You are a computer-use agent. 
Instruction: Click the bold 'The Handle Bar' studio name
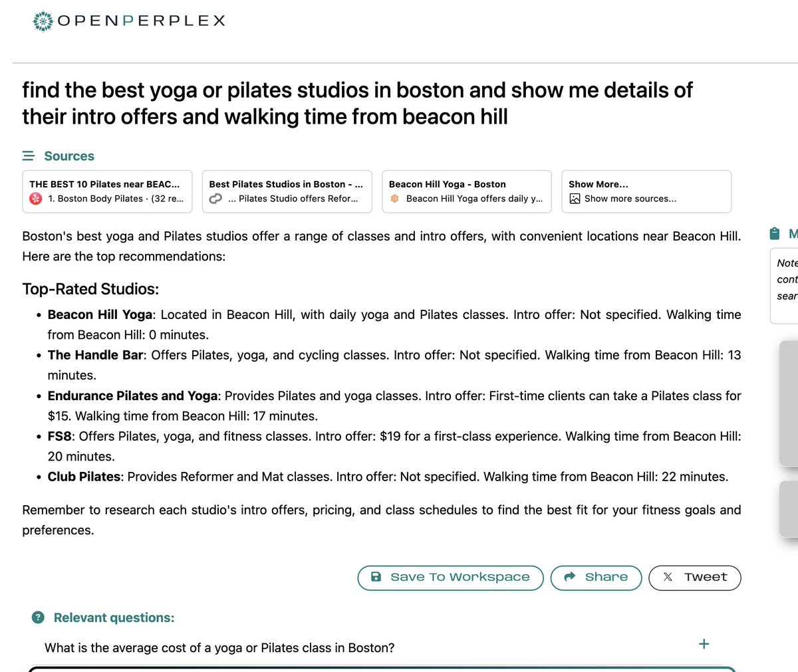[96, 355]
